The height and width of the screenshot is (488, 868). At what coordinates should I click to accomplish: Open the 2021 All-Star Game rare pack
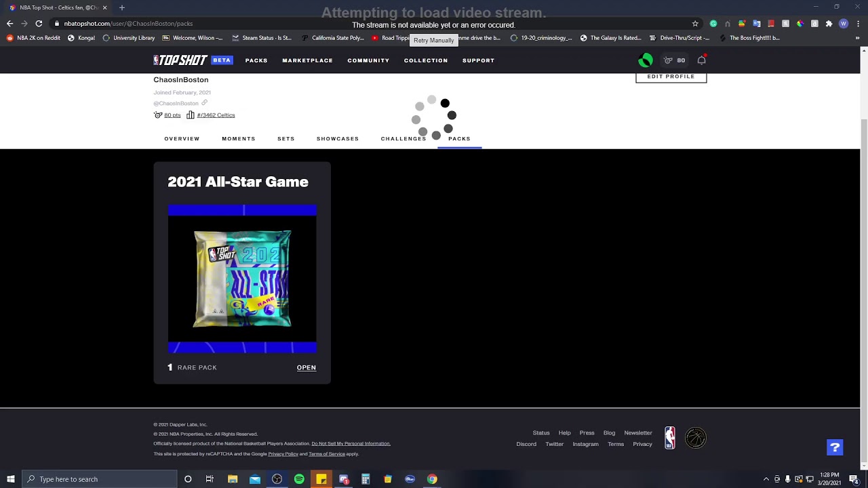point(307,367)
